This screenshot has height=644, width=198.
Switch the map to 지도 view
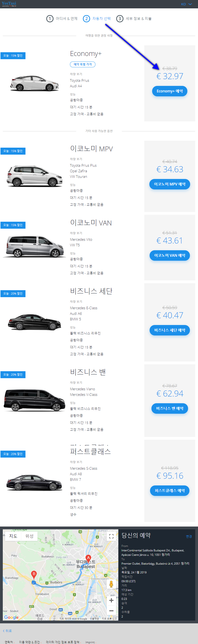(x=13, y=536)
